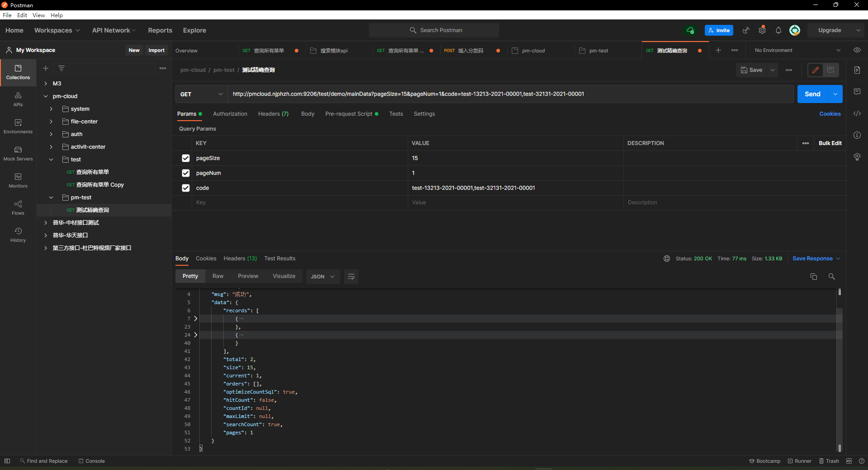Open the Mock Servers sidebar panel
The image size is (868, 470).
tap(18, 153)
